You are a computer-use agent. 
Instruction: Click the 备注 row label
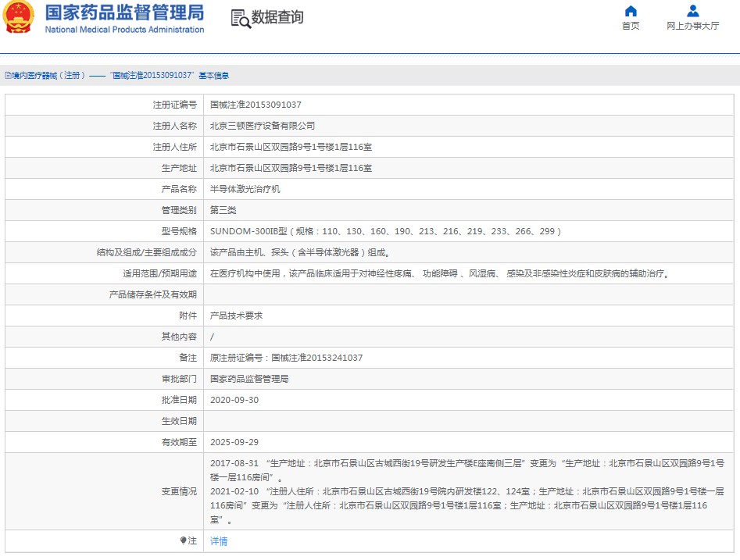pos(188,358)
